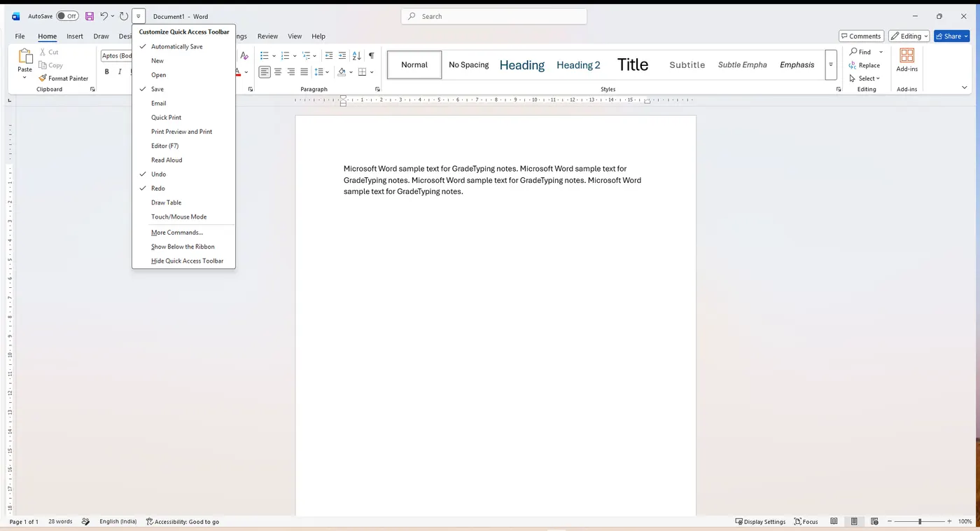Click the Shading paint bucket icon
Viewport: 980px width, 531px height.
[x=342, y=71]
